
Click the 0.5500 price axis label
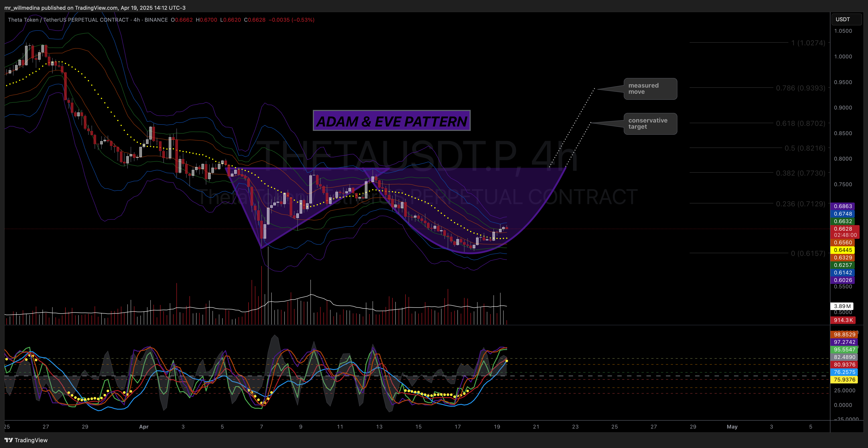click(843, 287)
